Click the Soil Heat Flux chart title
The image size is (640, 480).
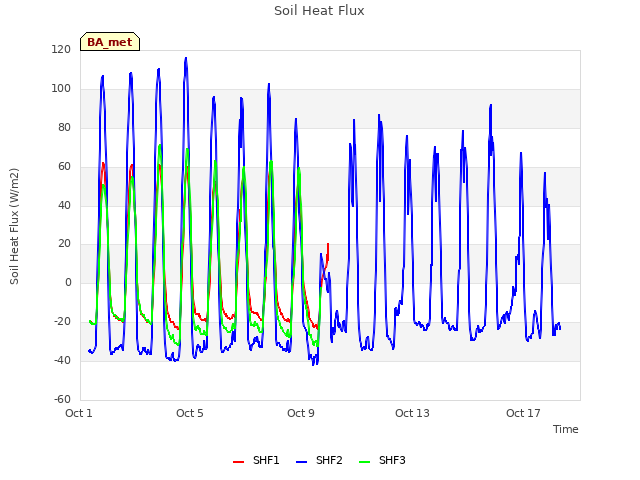(319, 11)
